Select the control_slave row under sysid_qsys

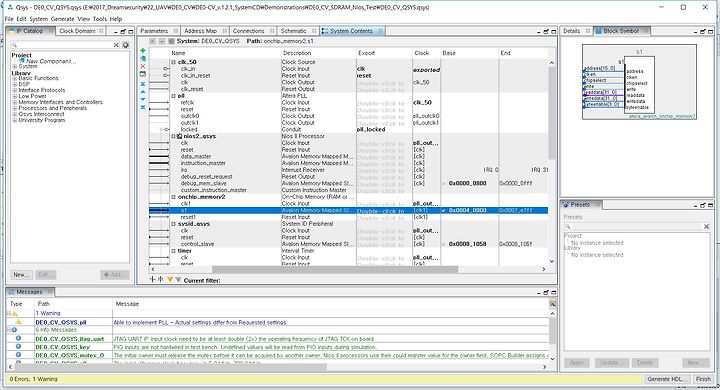(x=349, y=244)
